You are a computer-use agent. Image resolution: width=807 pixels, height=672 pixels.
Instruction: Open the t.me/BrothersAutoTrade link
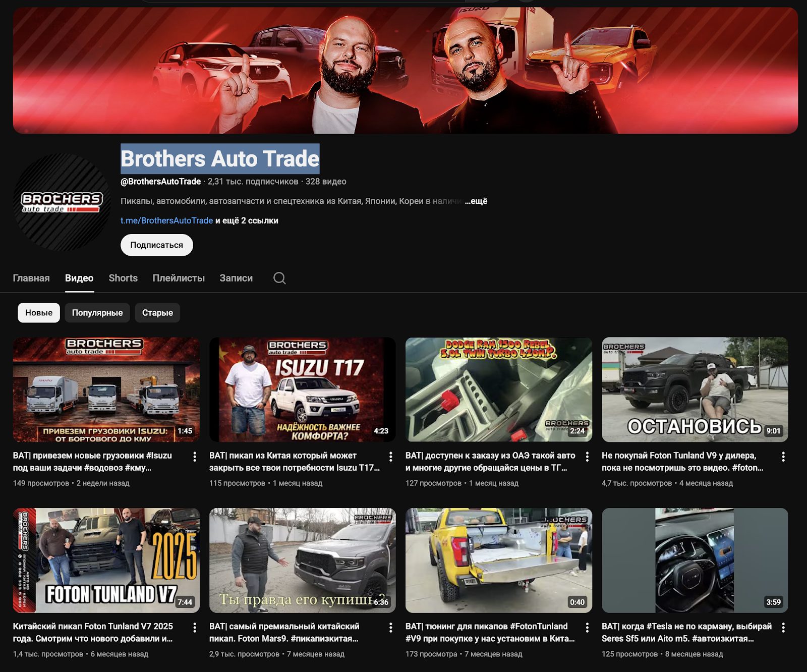tap(166, 220)
